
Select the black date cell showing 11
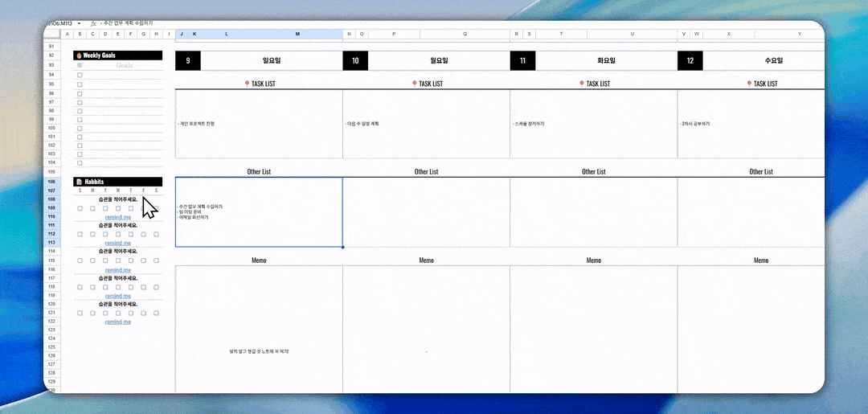pos(522,61)
